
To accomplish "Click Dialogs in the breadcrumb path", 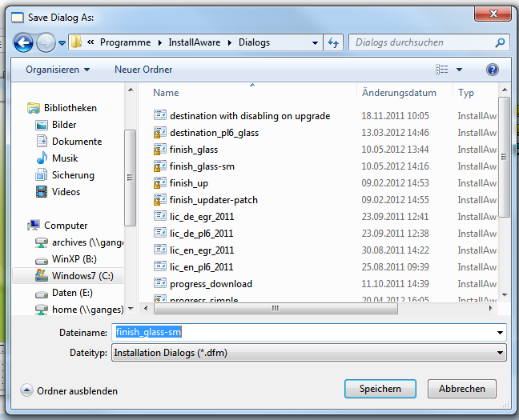I will point(254,42).
